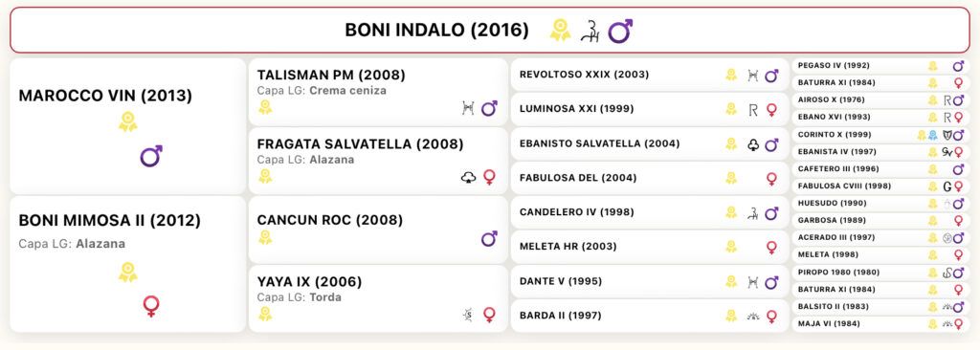Click the G brand icon on FABULOSA CVIII
The image size is (980, 350).
tap(947, 186)
